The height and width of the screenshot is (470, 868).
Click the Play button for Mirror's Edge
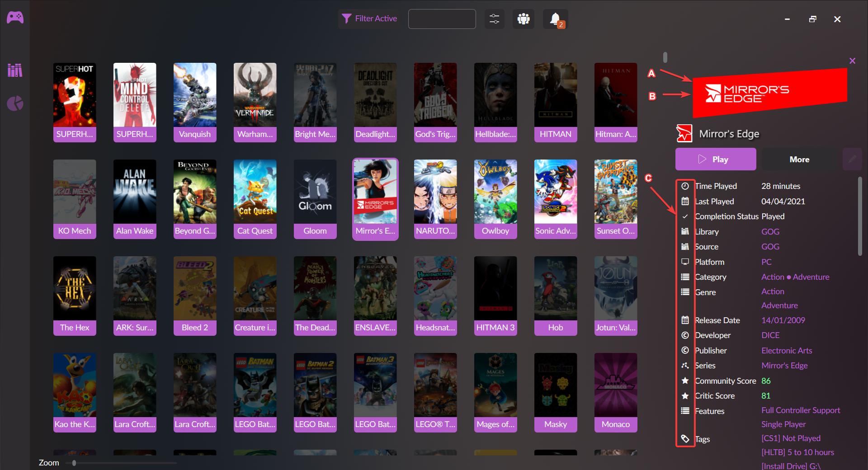click(x=716, y=159)
